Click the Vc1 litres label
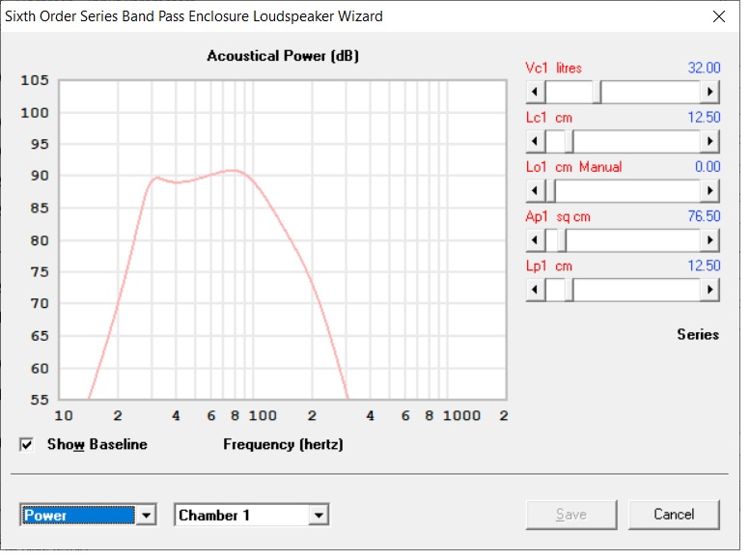This screenshot has width=750, height=560. [553, 68]
